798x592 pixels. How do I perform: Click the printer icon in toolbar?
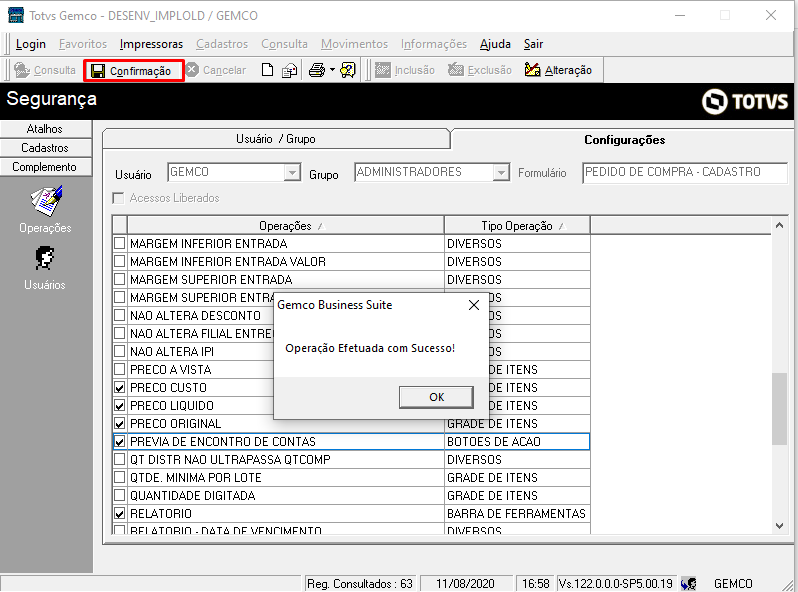317,70
